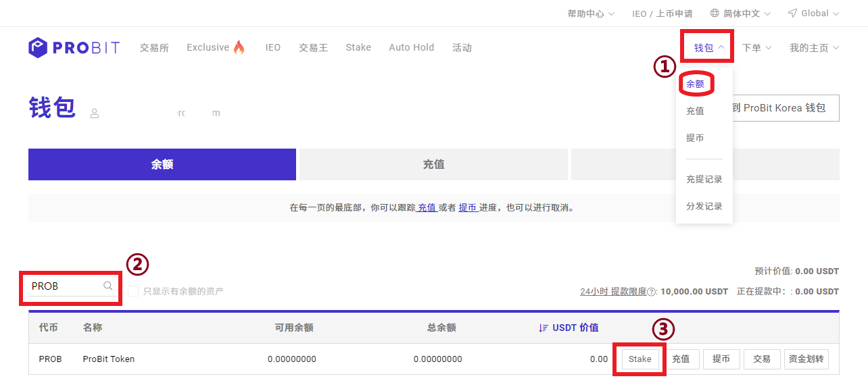The width and height of the screenshot is (868, 387).
Task: Click 充值 button in PROB row
Action: 681,359
